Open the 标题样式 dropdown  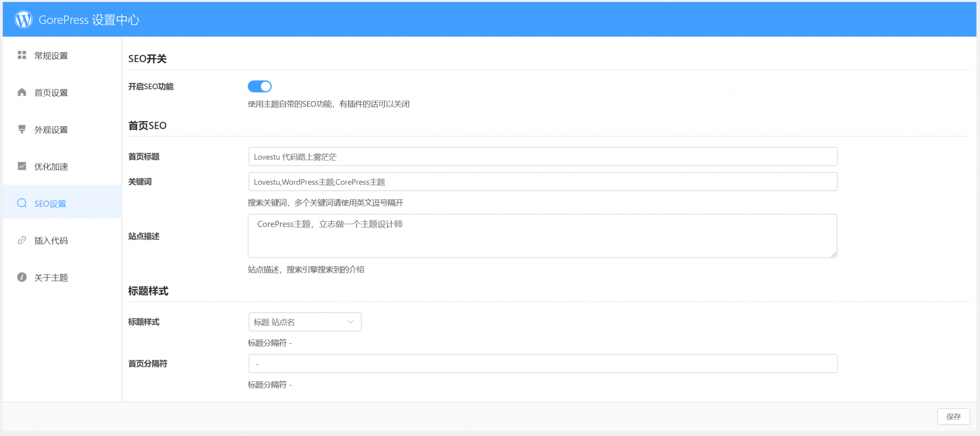305,322
